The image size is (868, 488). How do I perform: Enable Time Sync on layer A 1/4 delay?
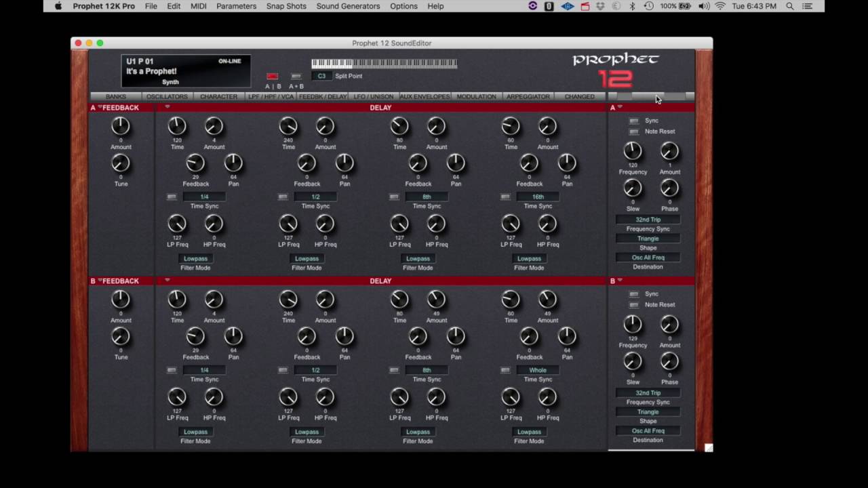(x=172, y=197)
